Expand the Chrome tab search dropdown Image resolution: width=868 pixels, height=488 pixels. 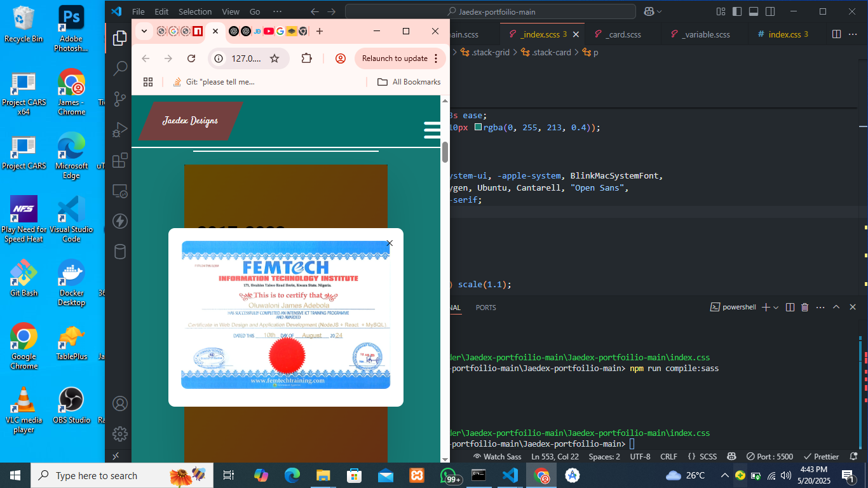[144, 31]
